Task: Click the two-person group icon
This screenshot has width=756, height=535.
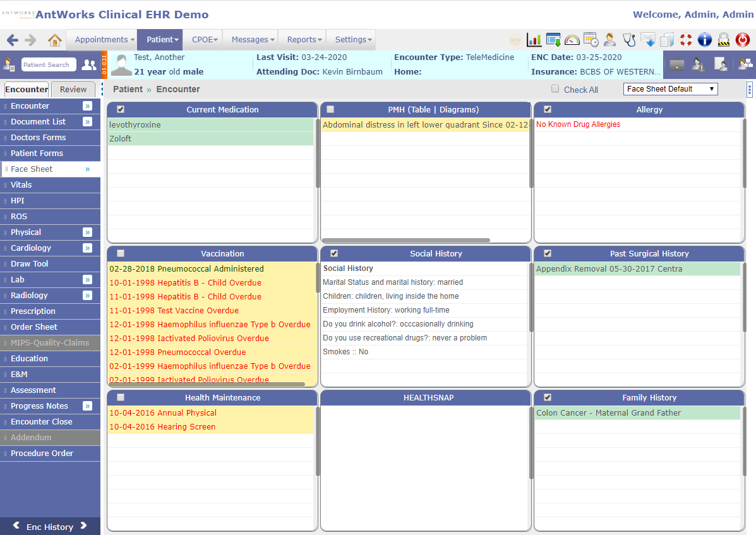Action: [88, 64]
